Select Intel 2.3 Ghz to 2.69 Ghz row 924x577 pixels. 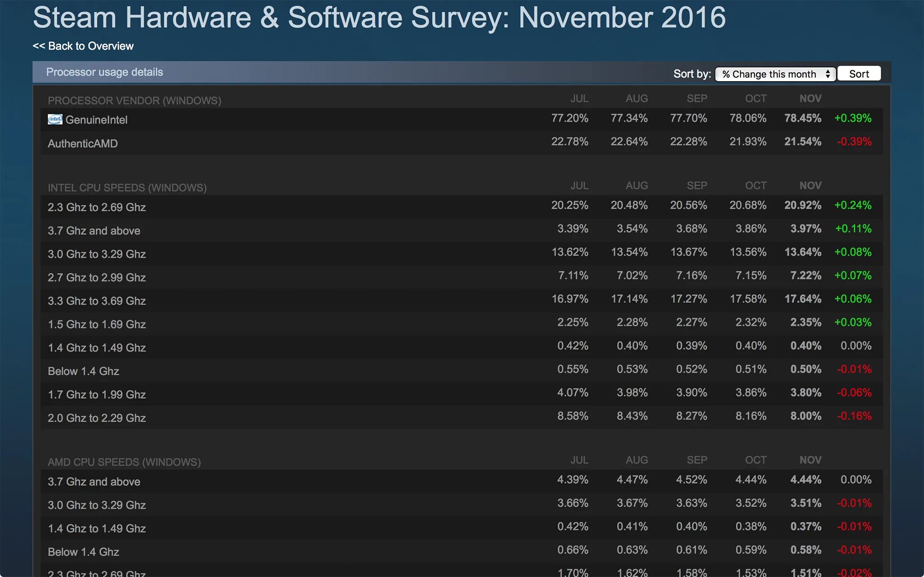tap(462, 207)
